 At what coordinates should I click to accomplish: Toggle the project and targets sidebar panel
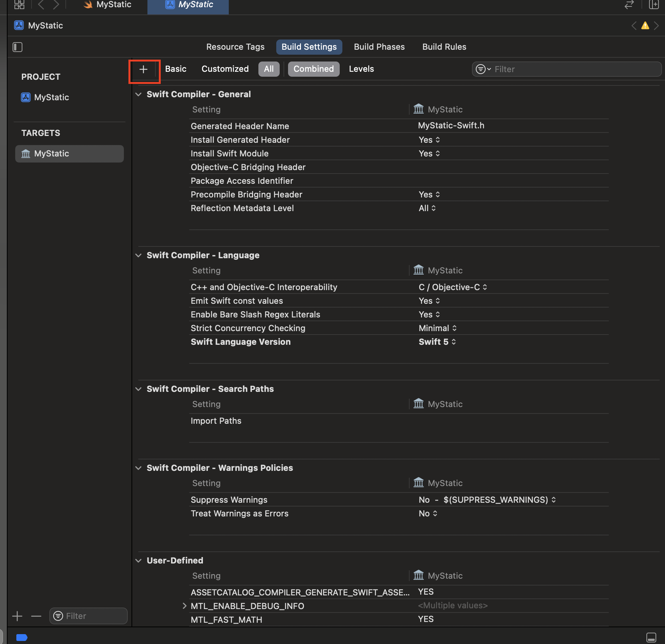[x=17, y=47]
